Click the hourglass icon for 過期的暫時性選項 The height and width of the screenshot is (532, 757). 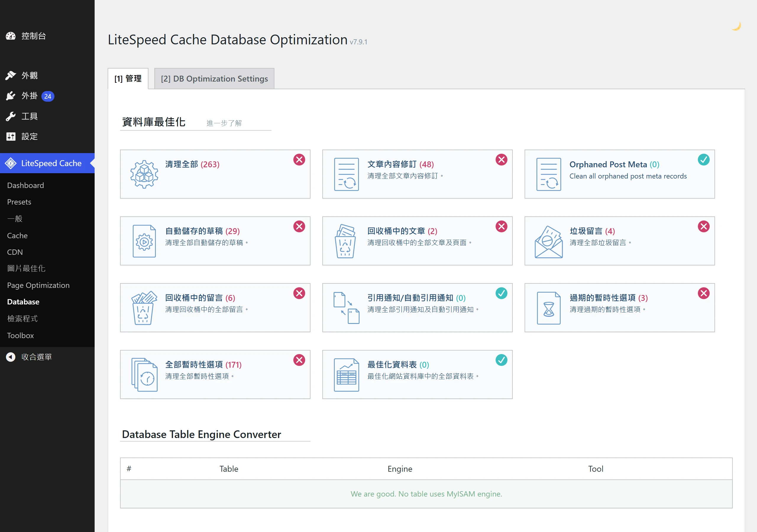(549, 308)
